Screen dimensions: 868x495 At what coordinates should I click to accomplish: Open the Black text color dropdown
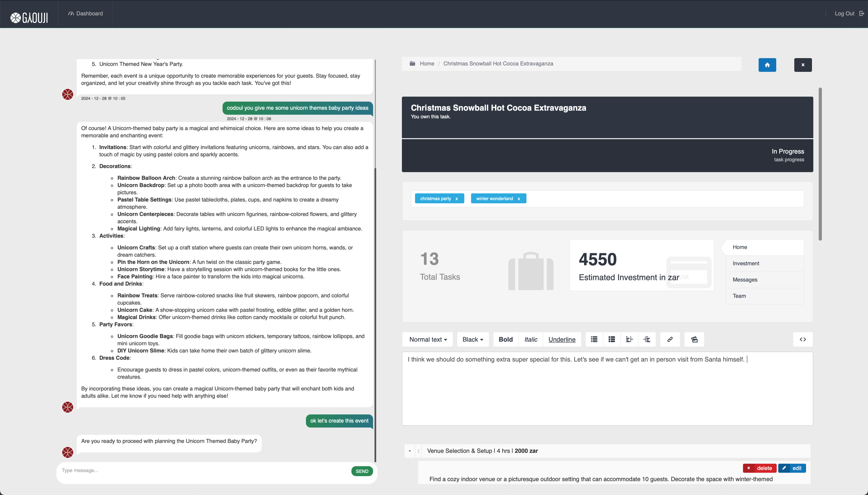click(x=473, y=340)
